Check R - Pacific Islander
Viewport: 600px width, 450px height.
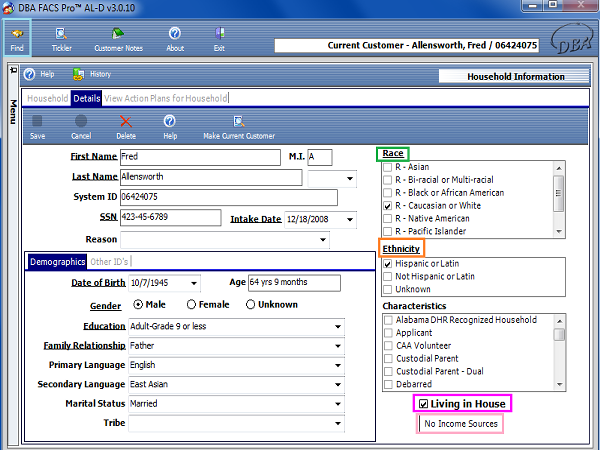click(x=388, y=231)
